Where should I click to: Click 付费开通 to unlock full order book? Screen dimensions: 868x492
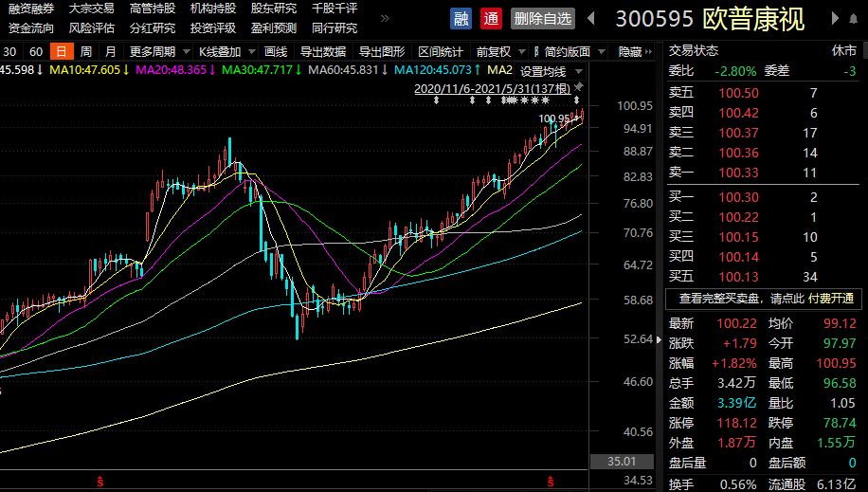pyautogui.click(x=831, y=299)
